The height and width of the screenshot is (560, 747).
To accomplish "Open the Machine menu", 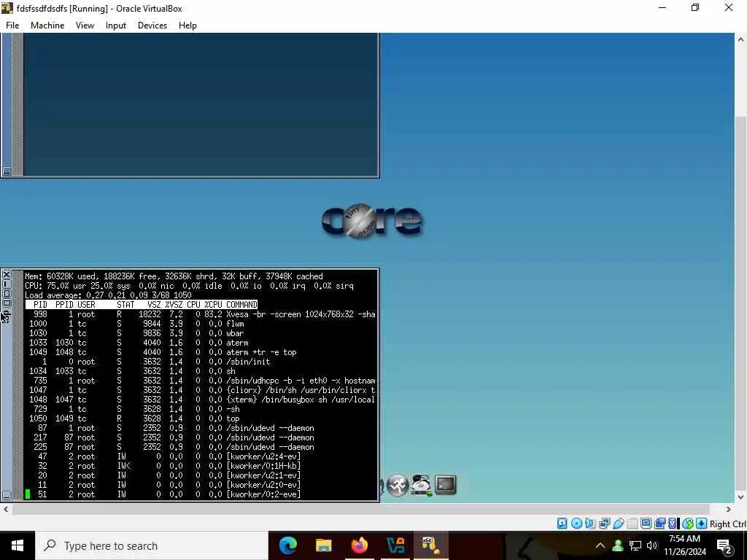I will (x=47, y=26).
